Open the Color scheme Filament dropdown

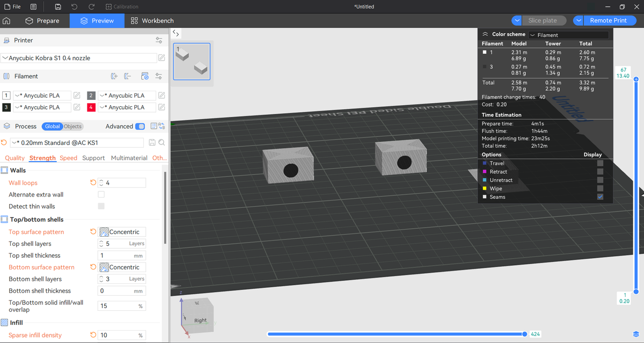[569, 34]
